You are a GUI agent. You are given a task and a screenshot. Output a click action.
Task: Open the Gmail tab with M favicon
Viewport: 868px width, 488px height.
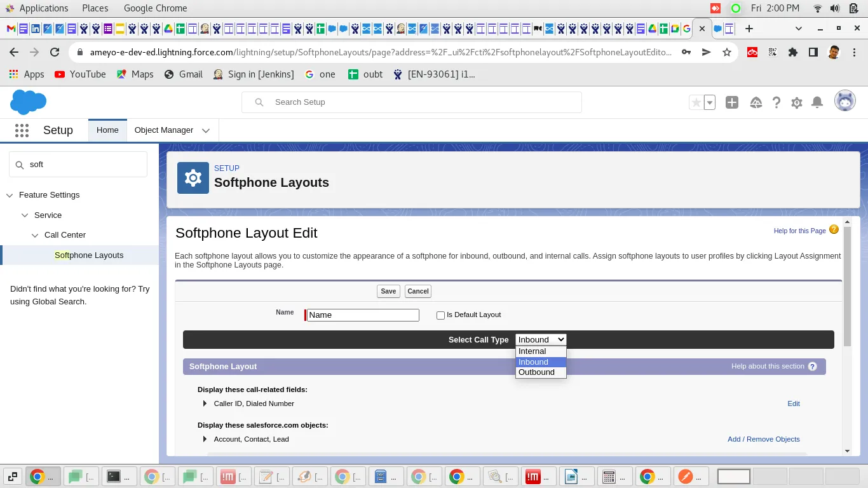11,29
